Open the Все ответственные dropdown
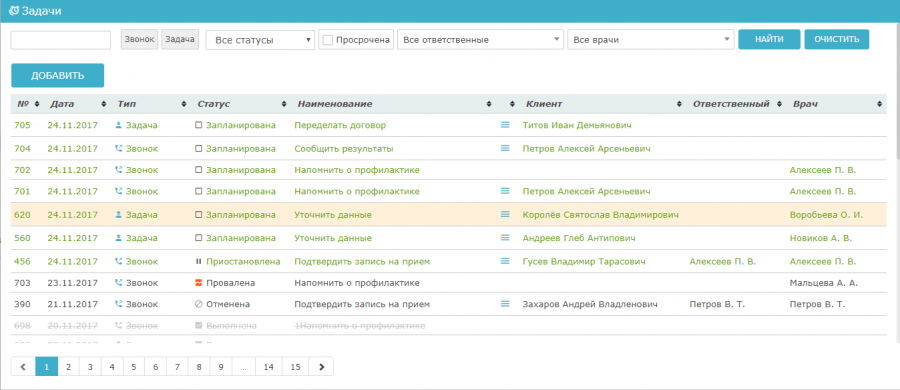Screen dimensions: 900x390 (x=480, y=40)
